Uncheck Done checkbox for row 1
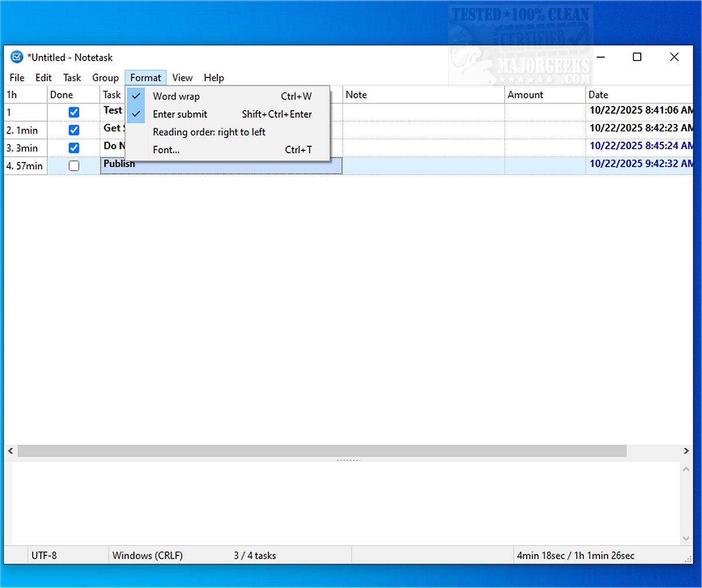This screenshot has width=702, height=588. coord(74,112)
